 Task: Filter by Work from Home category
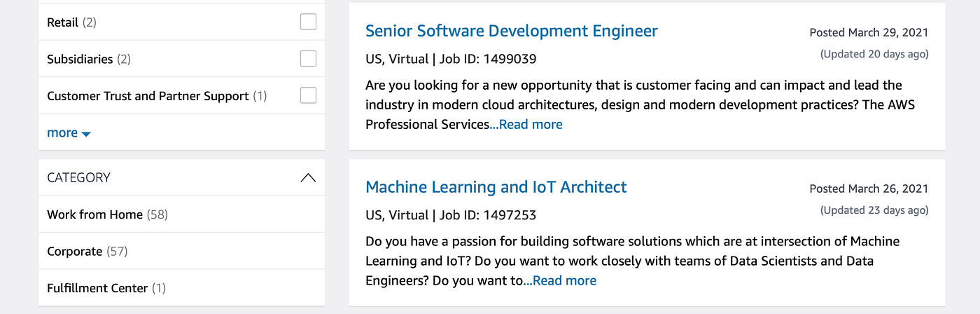point(107,214)
